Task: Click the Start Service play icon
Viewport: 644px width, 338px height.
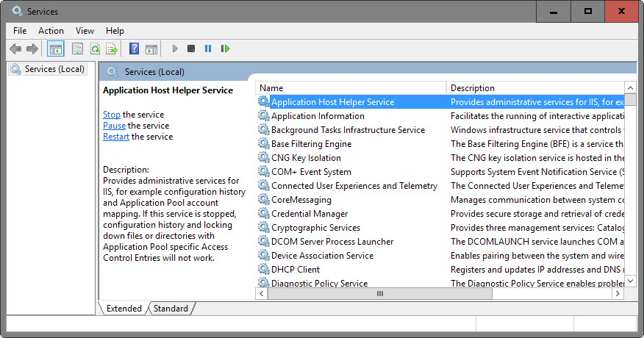Action: (x=175, y=49)
